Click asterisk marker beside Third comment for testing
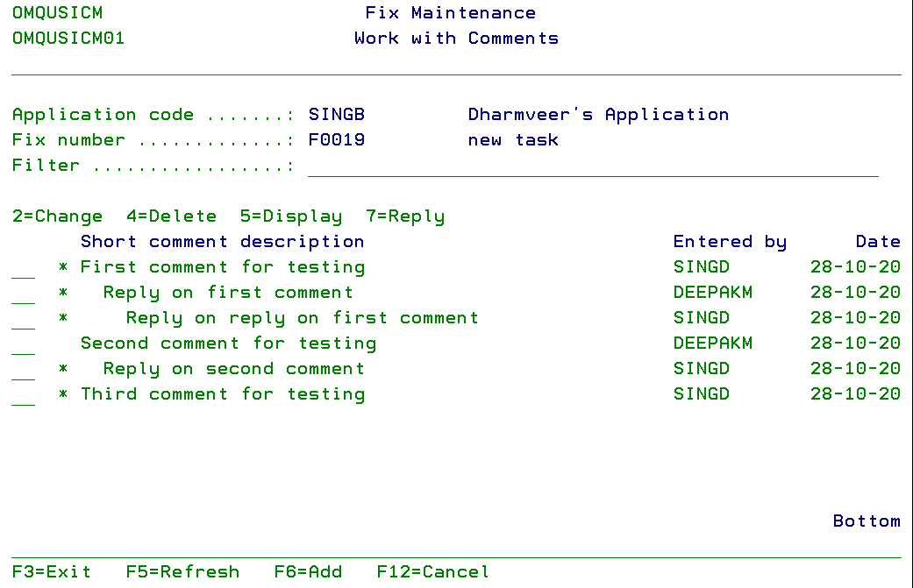Screen dimensions: 913x588 pos(63,395)
